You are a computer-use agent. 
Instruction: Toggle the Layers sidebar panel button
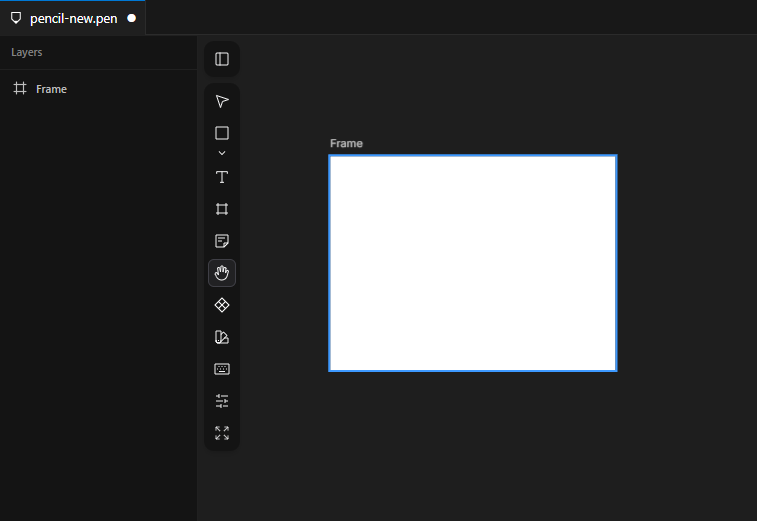[222, 59]
